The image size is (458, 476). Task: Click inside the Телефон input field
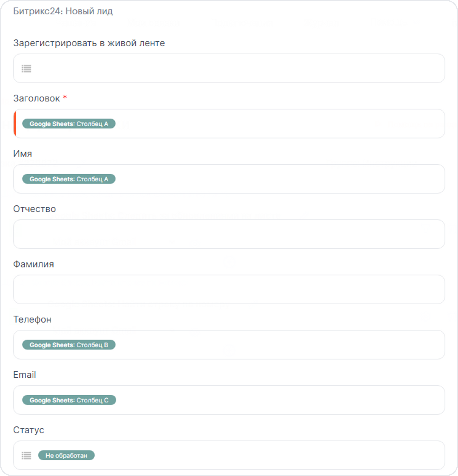pos(229,345)
